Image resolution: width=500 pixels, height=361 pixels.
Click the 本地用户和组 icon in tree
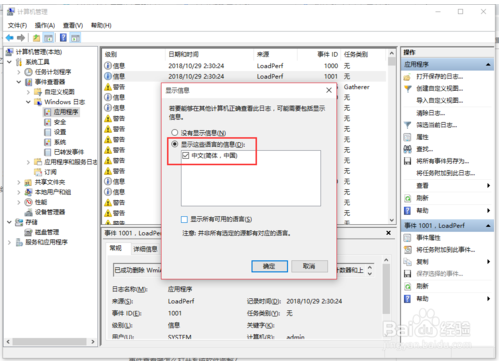[x=29, y=192]
